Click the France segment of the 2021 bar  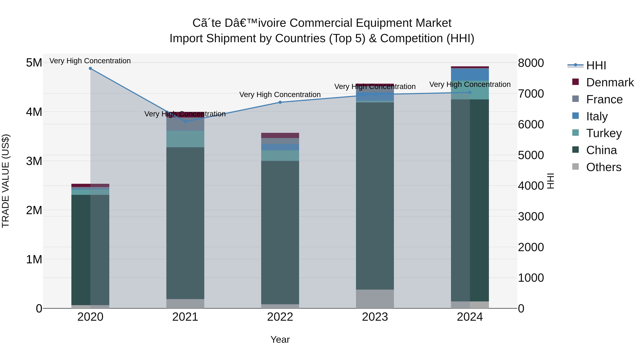click(185, 124)
